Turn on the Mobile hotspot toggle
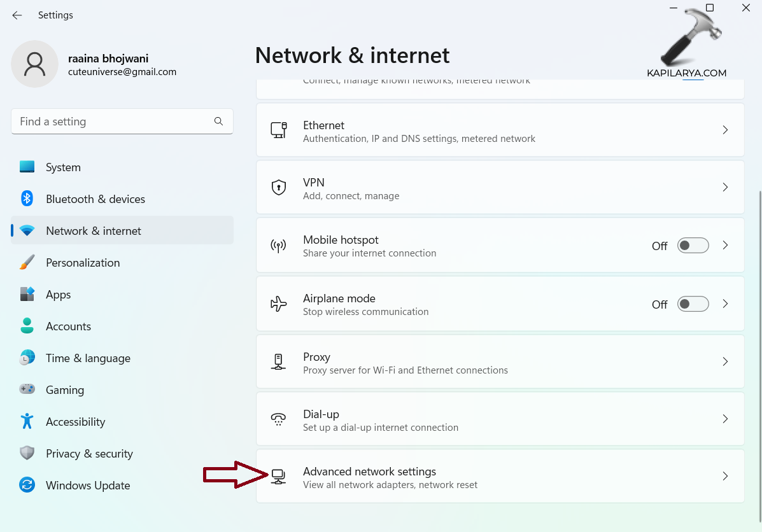Image resolution: width=762 pixels, height=532 pixels. tap(693, 246)
